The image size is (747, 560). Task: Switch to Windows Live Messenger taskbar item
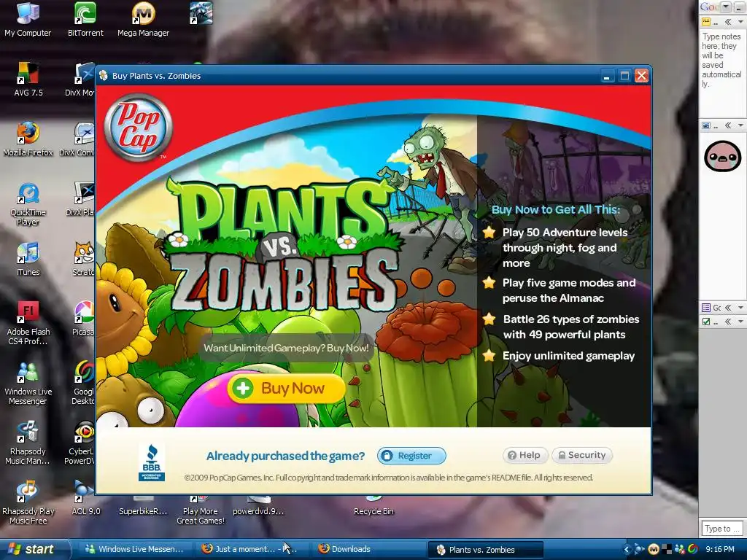134,549
